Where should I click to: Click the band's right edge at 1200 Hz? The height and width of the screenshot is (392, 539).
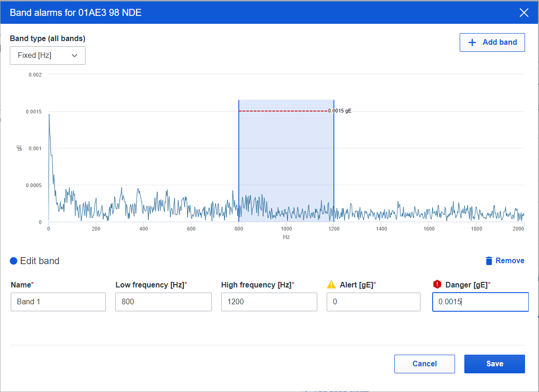coord(334,161)
